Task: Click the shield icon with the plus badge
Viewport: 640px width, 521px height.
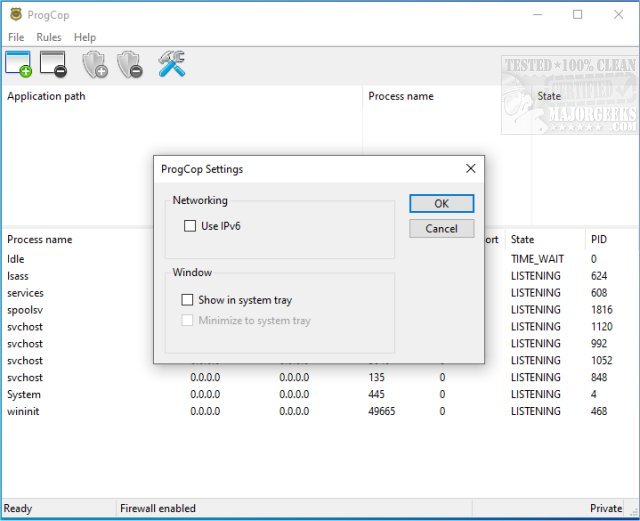Action: click(95, 65)
